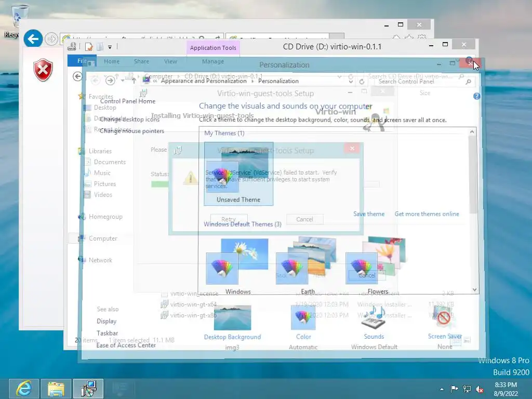This screenshot has width=532, height=399.
Task: Select Computer in Explorer navigation pane
Action: [103, 238]
